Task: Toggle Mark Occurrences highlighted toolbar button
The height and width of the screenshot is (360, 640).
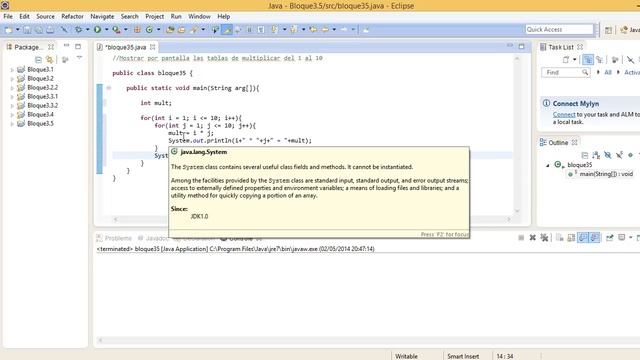Action: click(x=227, y=29)
